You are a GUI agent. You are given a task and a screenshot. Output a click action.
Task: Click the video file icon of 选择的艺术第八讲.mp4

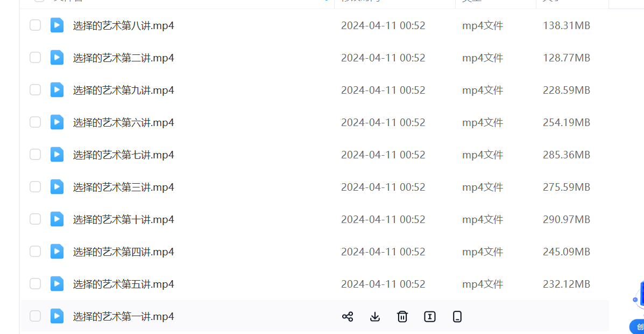[57, 25]
